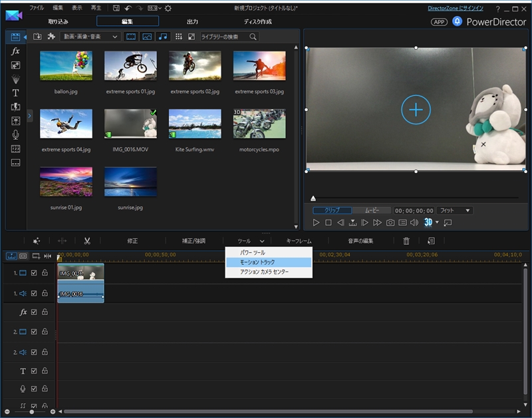
Task: Click the library thumbnail size icon
Action: (x=192, y=37)
